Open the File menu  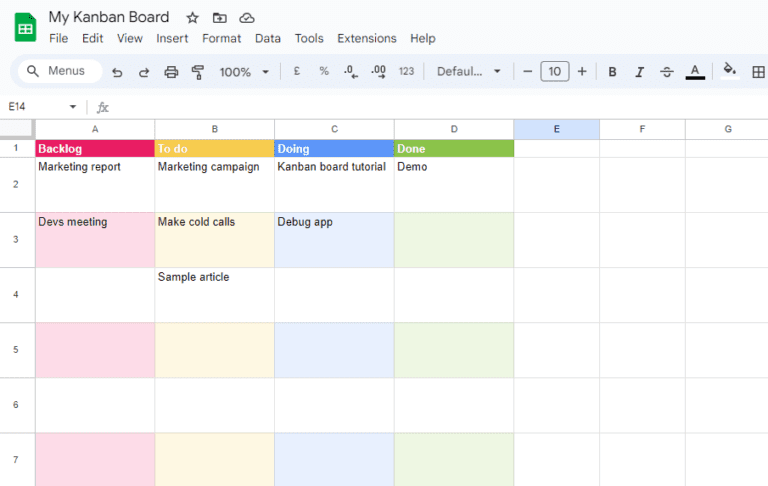pos(58,38)
